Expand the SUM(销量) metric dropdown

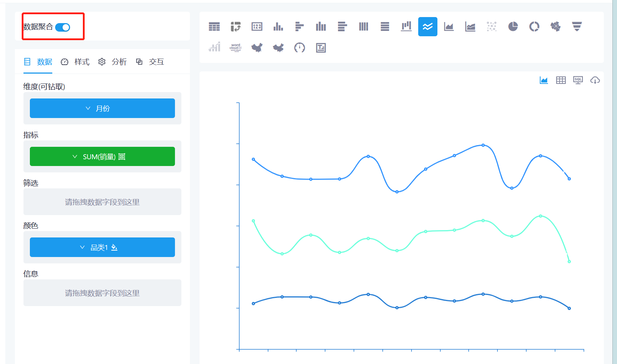click(x=75, y=156)
